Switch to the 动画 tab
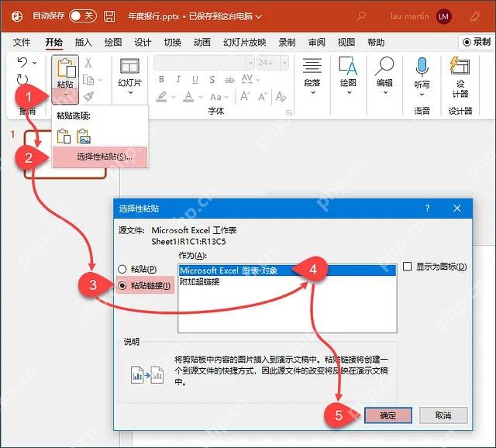Image resolution: width=496 pixels, height=448 pixels. tap(202, 42)
